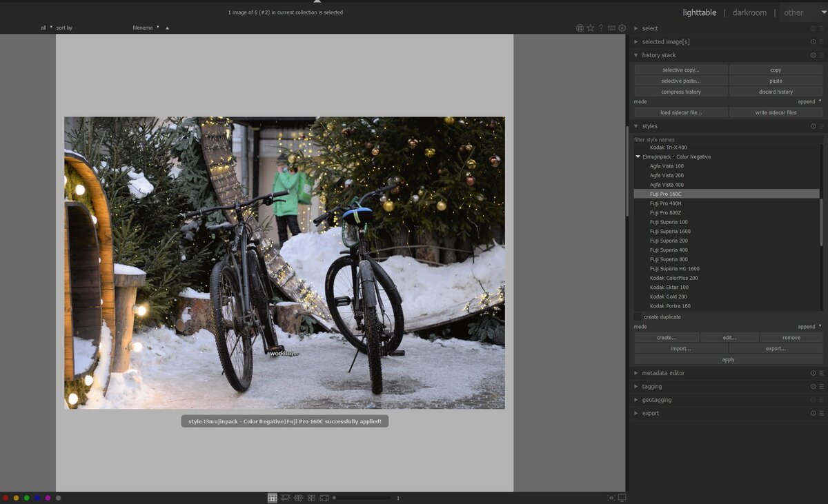Click discard history button
Viewport: 828px width, 504px height.
point(776,92)
